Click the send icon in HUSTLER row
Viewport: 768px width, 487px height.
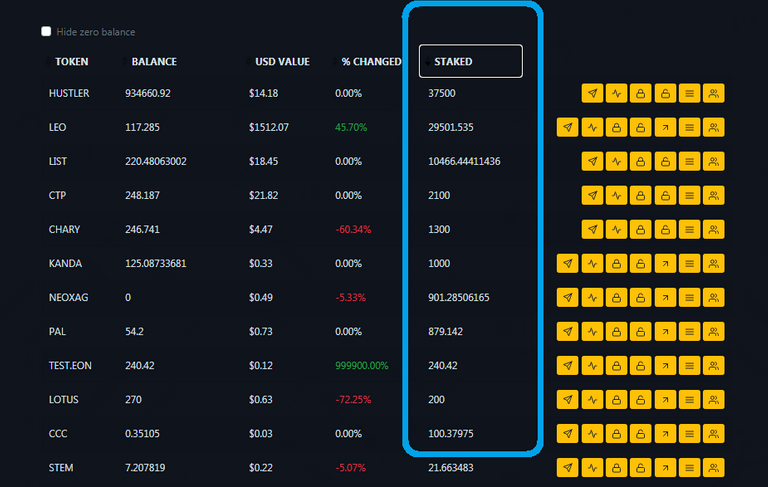[592, 93]
